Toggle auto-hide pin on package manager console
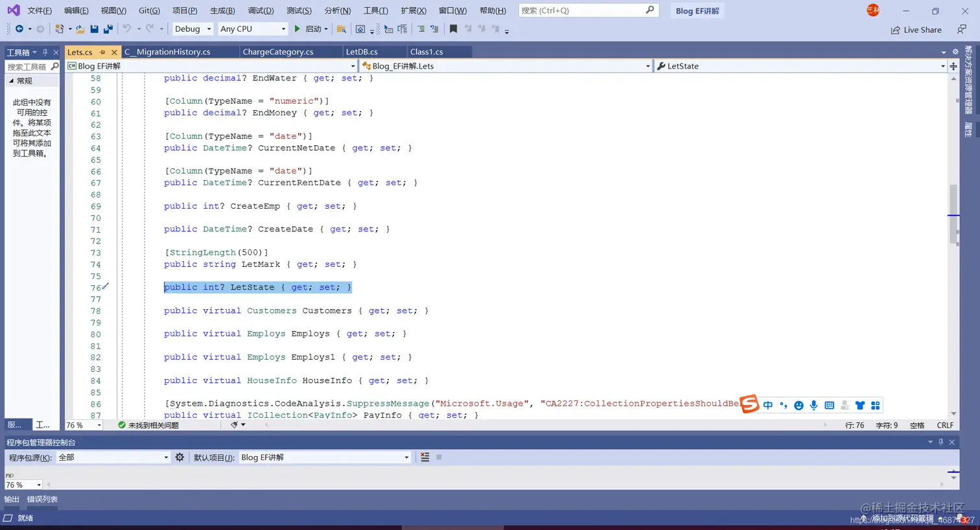 (940, 442)
